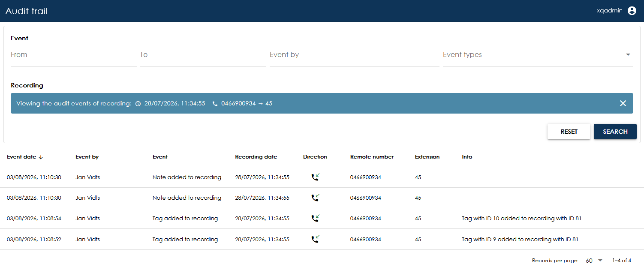This screenshot has height=270, width=644.
Task: Click the '1–4 of 4' pagination text
Action: (x=622, y=261)
